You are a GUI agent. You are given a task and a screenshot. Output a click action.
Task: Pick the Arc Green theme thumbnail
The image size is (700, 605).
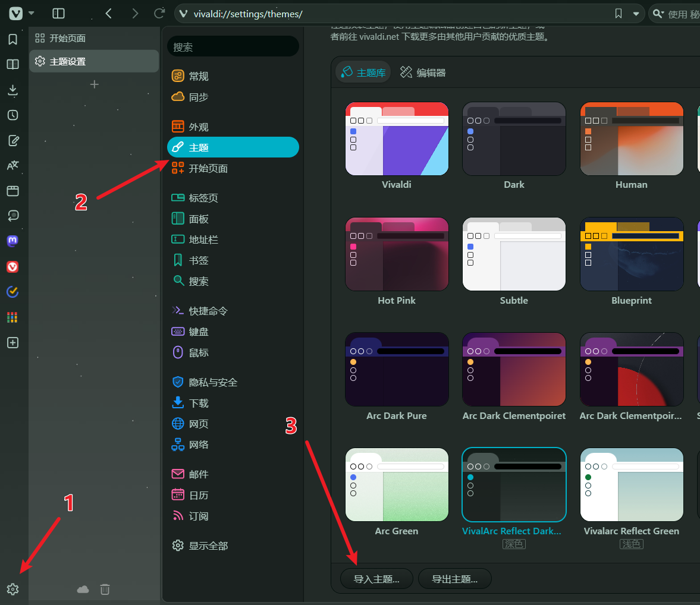397,485
